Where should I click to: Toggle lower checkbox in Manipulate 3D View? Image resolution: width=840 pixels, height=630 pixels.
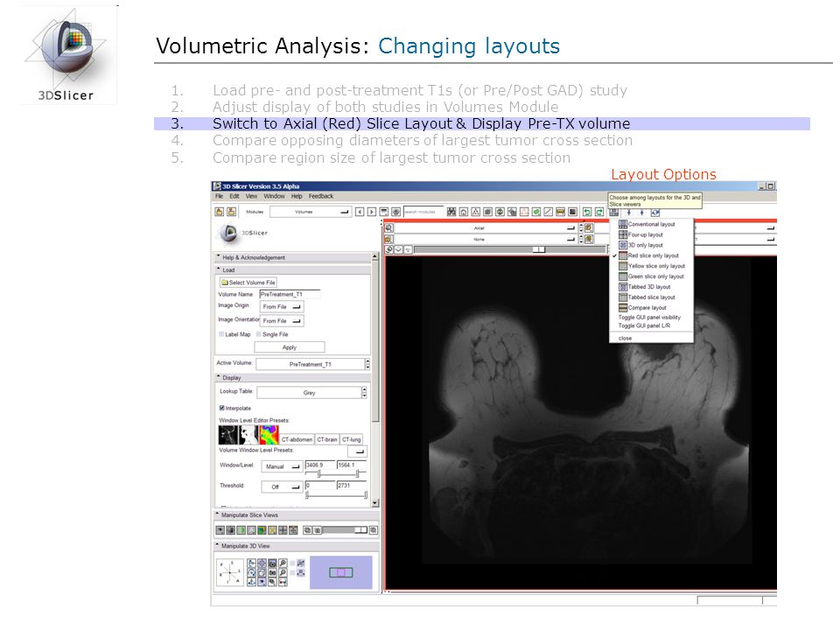pyautogui.click(x=292, y=572)
